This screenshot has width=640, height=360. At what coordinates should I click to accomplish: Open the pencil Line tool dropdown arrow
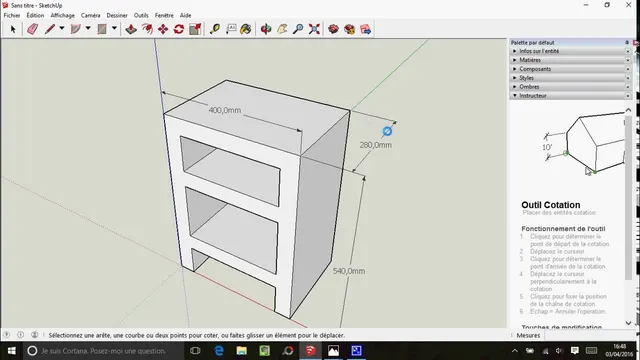click(x=62, y=29)
